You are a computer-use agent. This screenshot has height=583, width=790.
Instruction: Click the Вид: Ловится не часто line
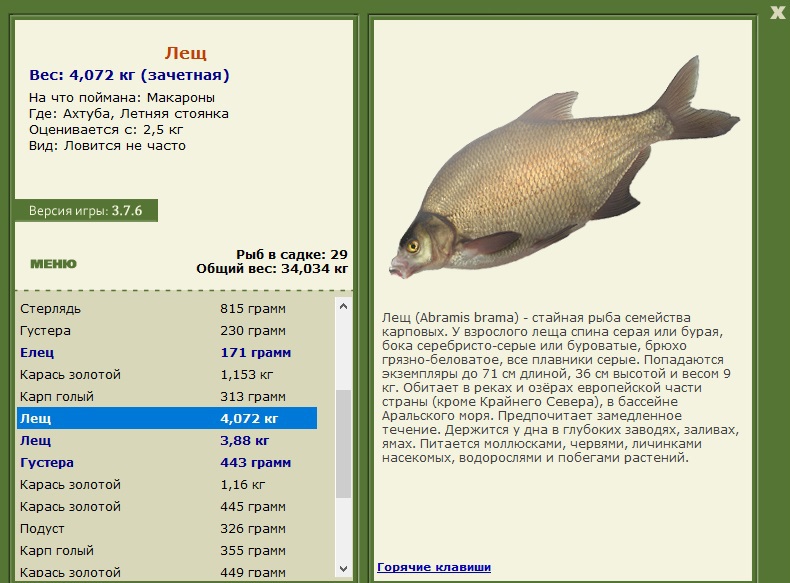107,146
